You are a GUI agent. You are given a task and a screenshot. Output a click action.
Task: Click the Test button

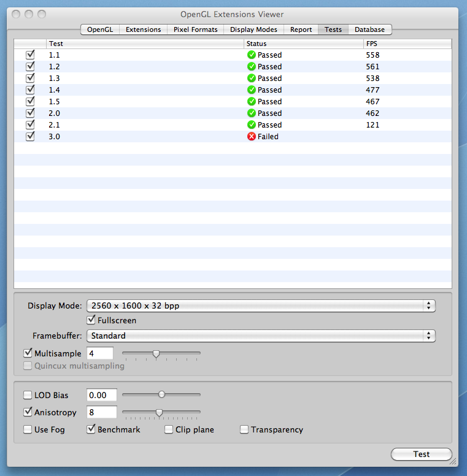[422, 454]
